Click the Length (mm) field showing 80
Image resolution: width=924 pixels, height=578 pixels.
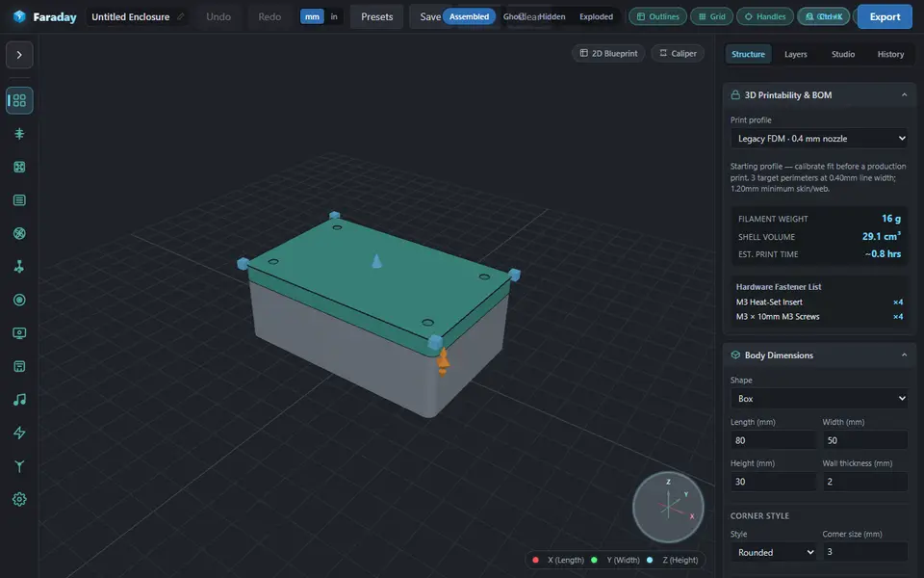(773, 440)
